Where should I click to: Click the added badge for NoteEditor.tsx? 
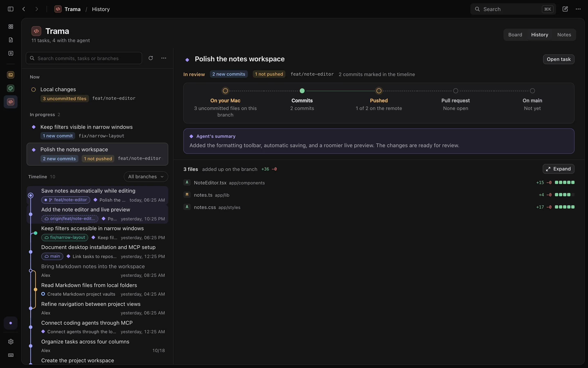(x=187, y=182)
